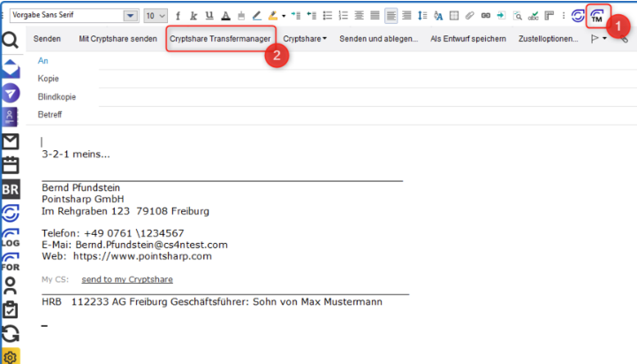Click the Cryptshare toolbar icon
Viewport: 637px width, 364px height.
pos(578,16)
